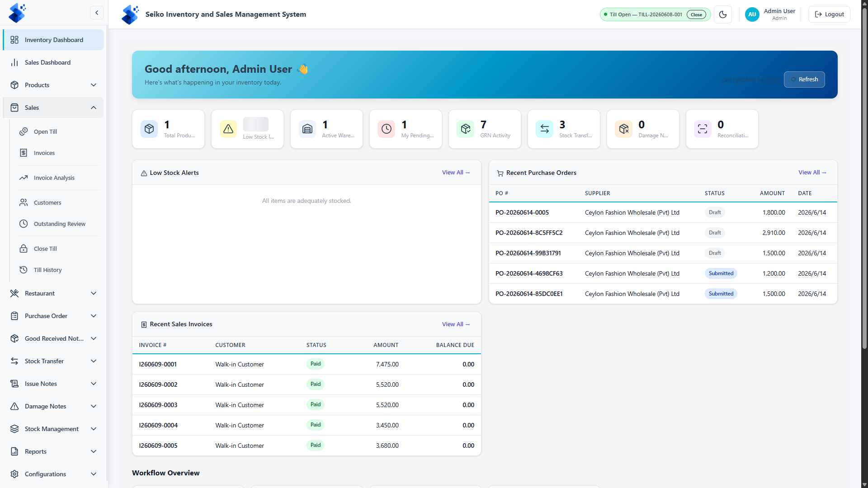Expand the Damage Notes menu

tap(53, 406)
